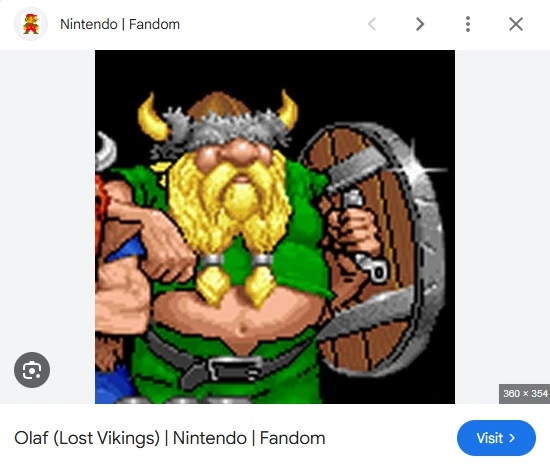Click the silver belt buckle on Olaf
550x464 pixels.
click(233, 369)
